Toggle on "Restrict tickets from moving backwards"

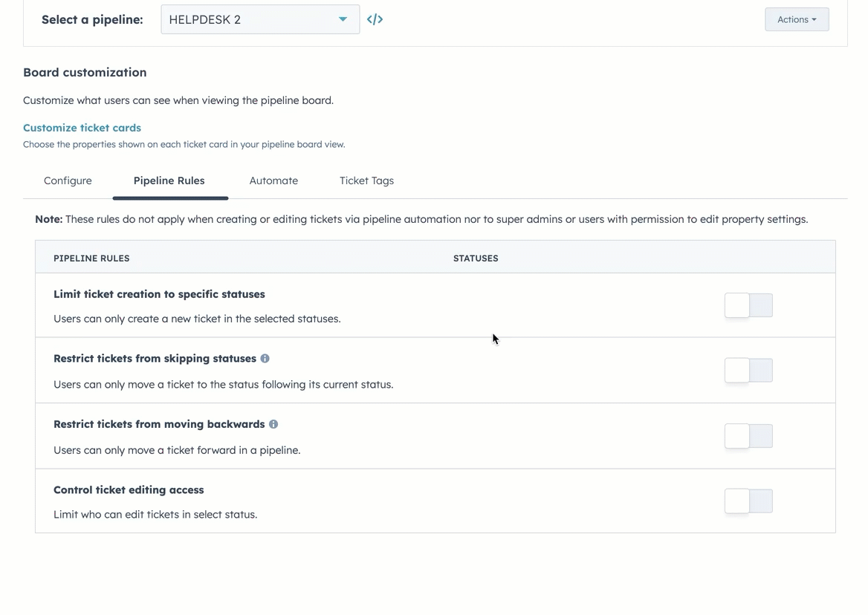[x=748, y=436]
